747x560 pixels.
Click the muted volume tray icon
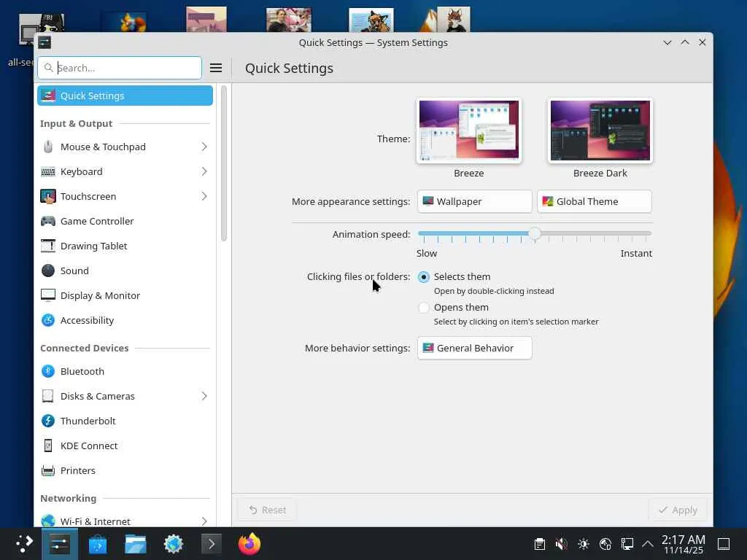coord(561,543)
